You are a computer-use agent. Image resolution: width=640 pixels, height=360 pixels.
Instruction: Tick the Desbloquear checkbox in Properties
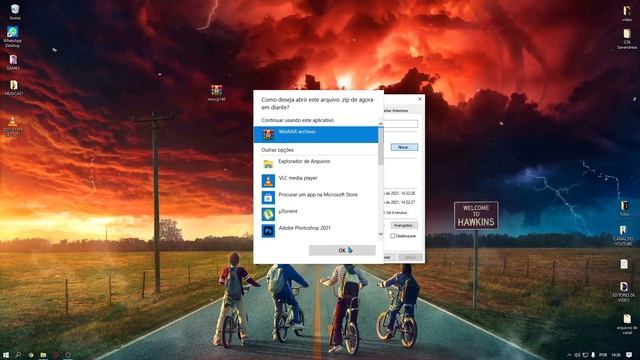click(x=393, y=236)
